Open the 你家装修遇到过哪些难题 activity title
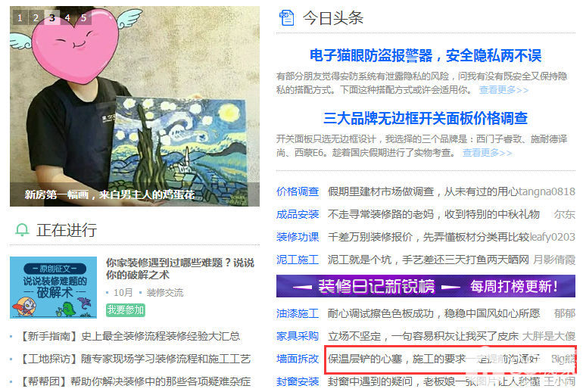 (180, 269)
